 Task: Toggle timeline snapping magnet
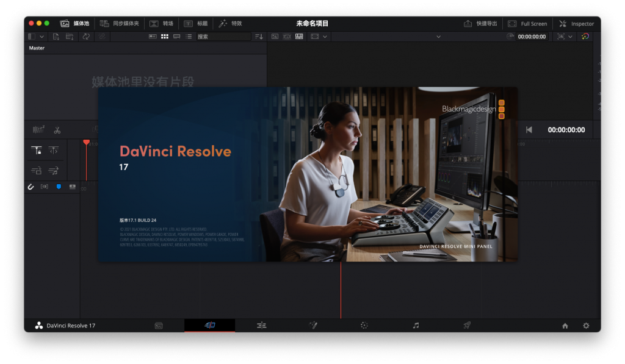click(31, 187)
